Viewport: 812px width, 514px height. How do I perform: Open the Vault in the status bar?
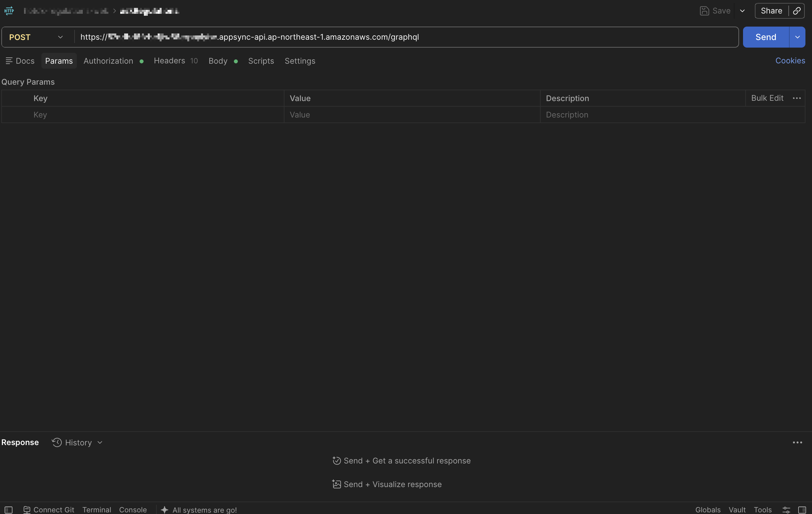tap(737, 510)
